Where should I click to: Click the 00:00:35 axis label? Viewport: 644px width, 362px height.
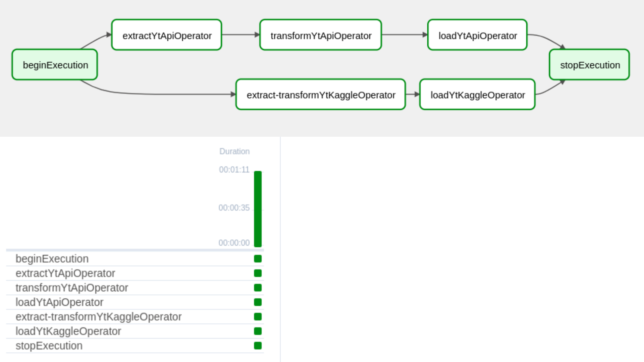[x=234, y=208]
